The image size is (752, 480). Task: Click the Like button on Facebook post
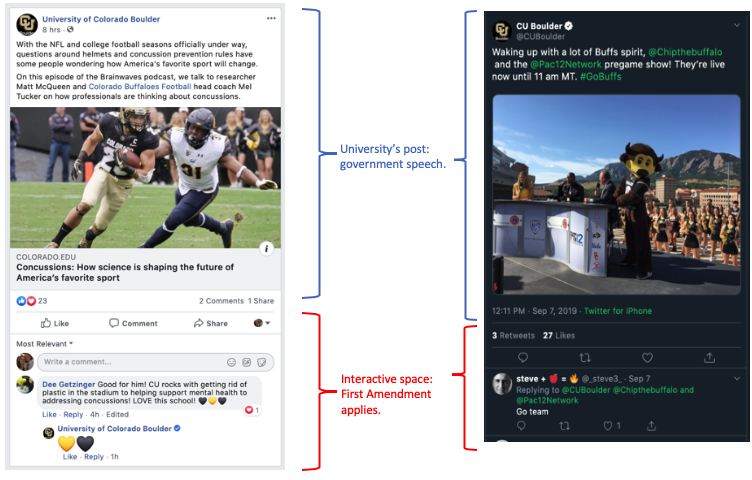click(x=55, y=323)
